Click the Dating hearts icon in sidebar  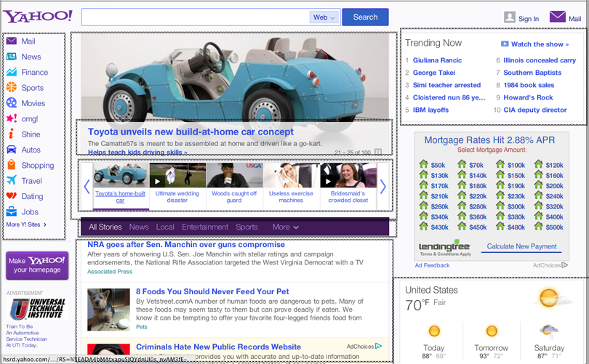tap(12, 196)
